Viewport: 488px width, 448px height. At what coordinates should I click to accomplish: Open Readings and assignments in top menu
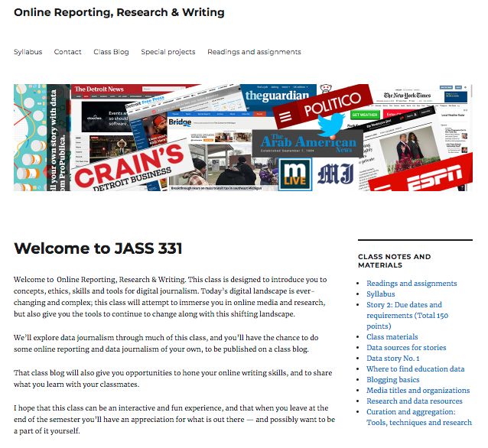(254, 52)
